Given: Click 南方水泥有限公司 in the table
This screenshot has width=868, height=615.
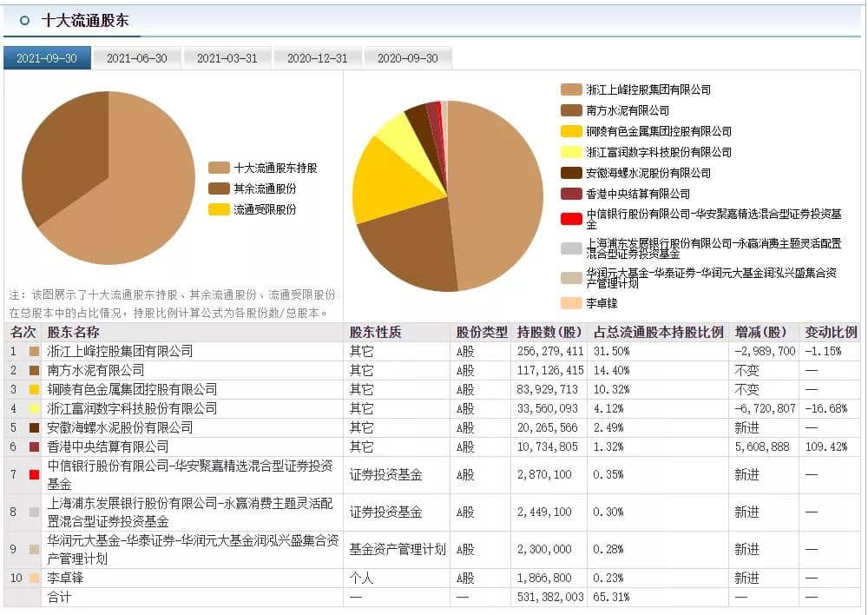Looking at the screenshot, I should point(95,370).
